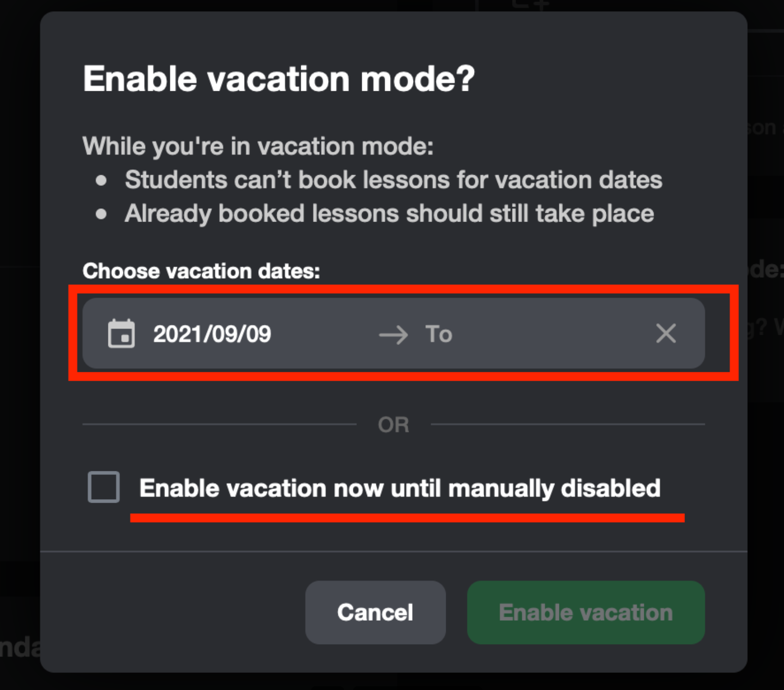
Task: Clear vacation dates with the X icon
Action: coord(666,334)
